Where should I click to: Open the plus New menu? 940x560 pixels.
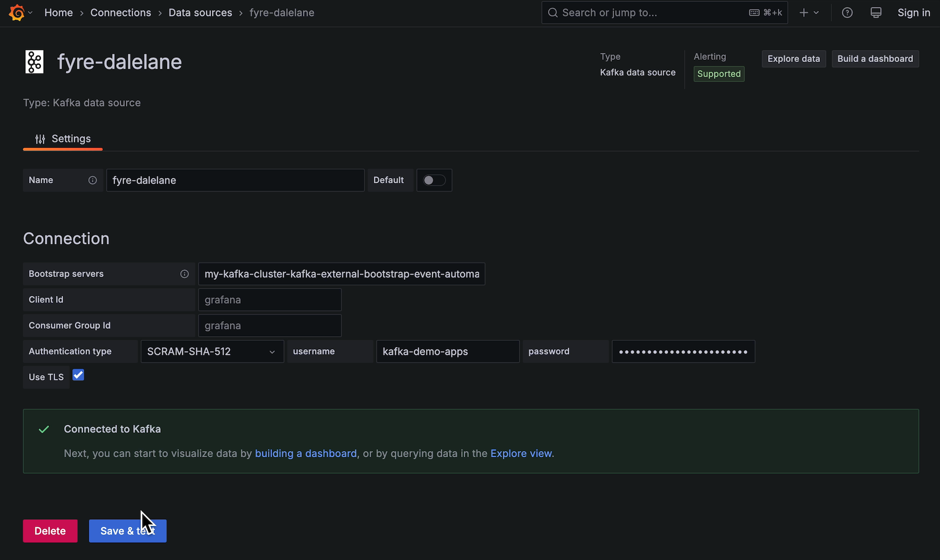click(809, 13)
